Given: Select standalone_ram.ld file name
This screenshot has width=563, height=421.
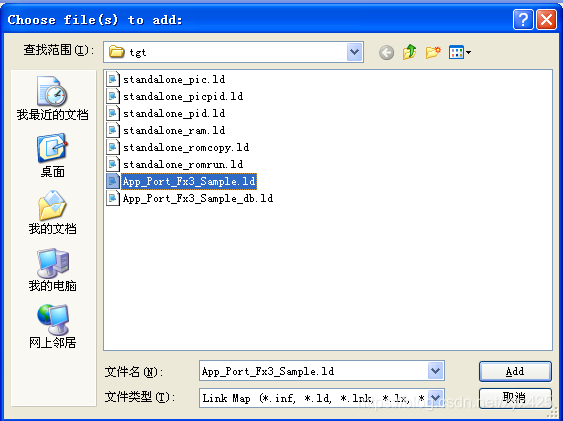Looking at the screenshot, I should (x=174, y=130).
